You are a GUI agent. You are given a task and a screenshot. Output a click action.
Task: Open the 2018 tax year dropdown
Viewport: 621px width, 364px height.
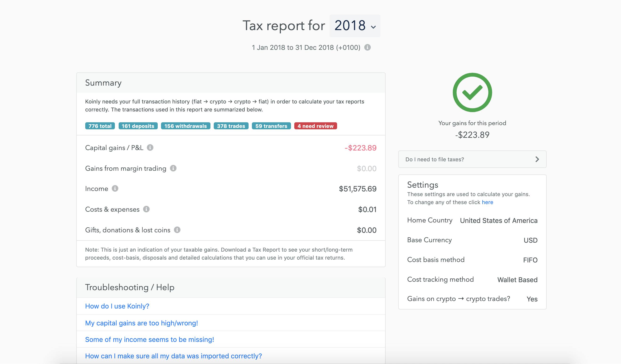tap(355, 26)
